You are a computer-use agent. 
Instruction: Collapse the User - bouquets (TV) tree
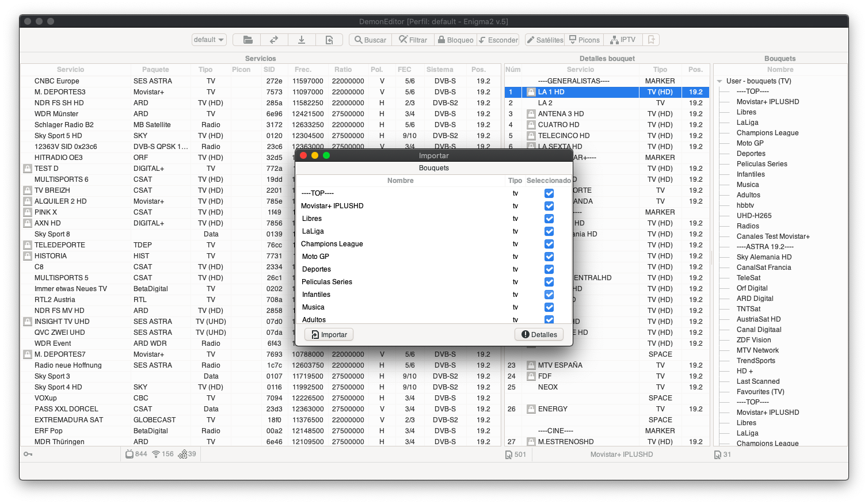(719, 81)
